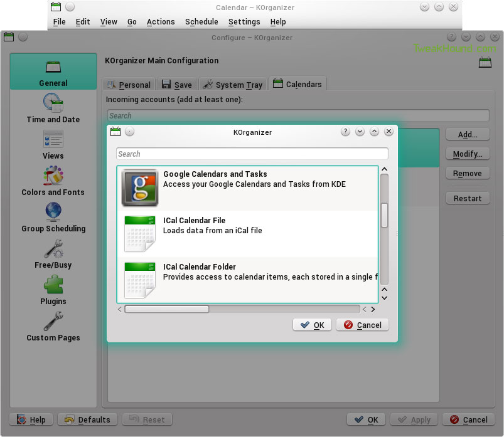Click the 'Loads data from an iCal file' description
The height and width of the screenshot is (437, 504).
(x=213, y=231)
